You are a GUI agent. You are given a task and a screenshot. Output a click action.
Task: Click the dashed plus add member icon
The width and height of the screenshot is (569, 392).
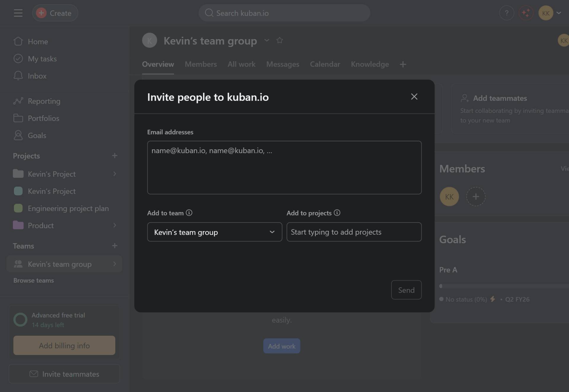[476, 196]
